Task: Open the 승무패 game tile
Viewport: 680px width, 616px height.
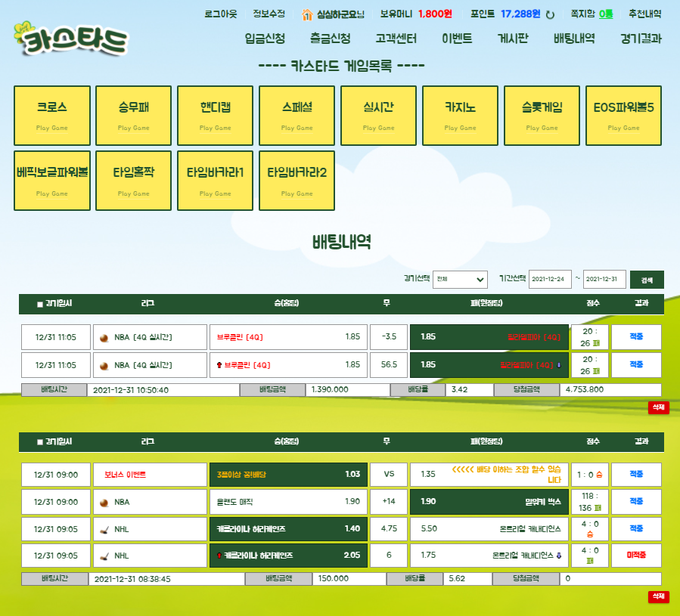Action: point(134,116)
